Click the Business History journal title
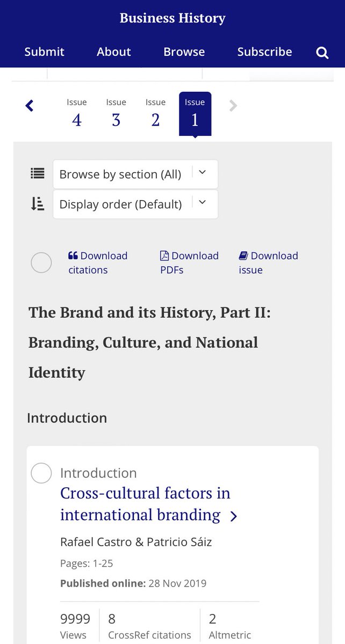 (172, 18)
